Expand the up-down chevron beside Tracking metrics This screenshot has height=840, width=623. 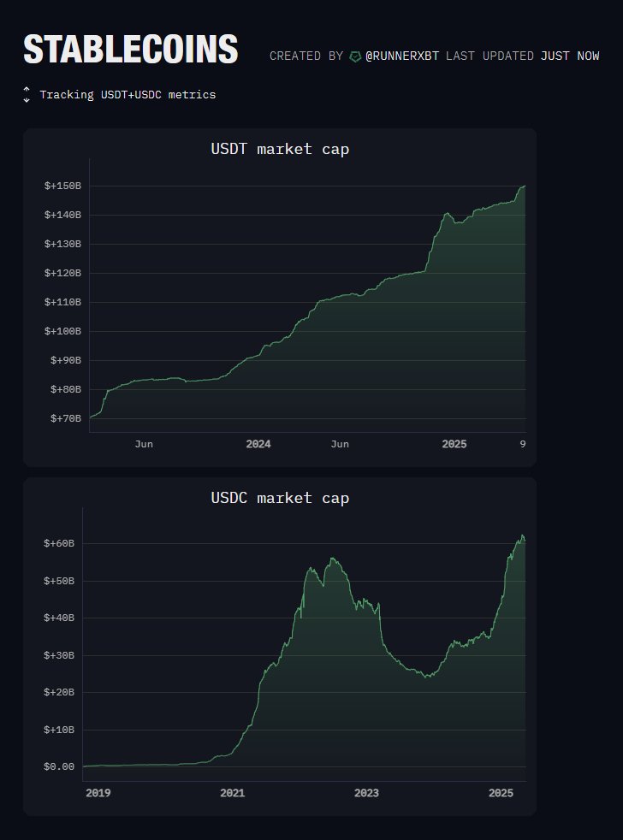tap(27, 95)
